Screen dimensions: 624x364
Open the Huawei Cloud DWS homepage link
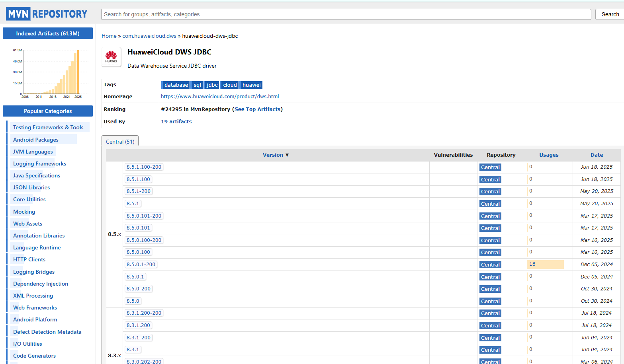(x=220, y=97)
